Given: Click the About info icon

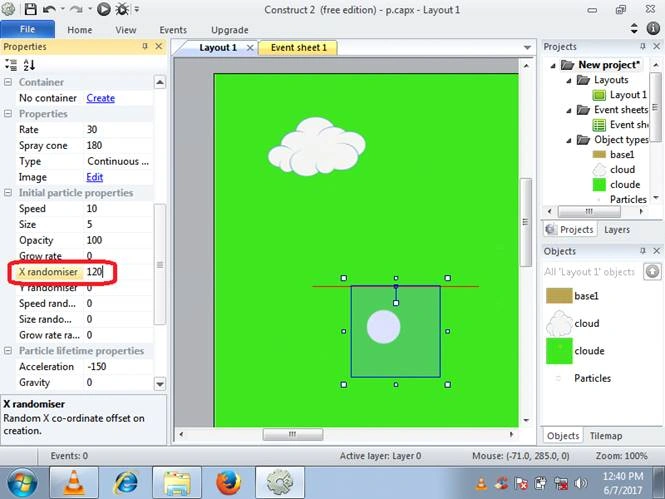Looking at the screenshot, I should coord(653,28).
